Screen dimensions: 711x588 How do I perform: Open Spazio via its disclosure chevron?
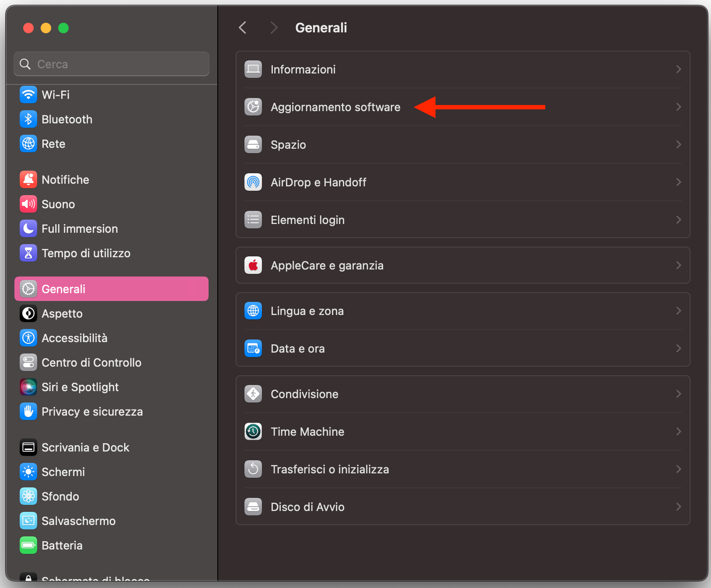678,144
